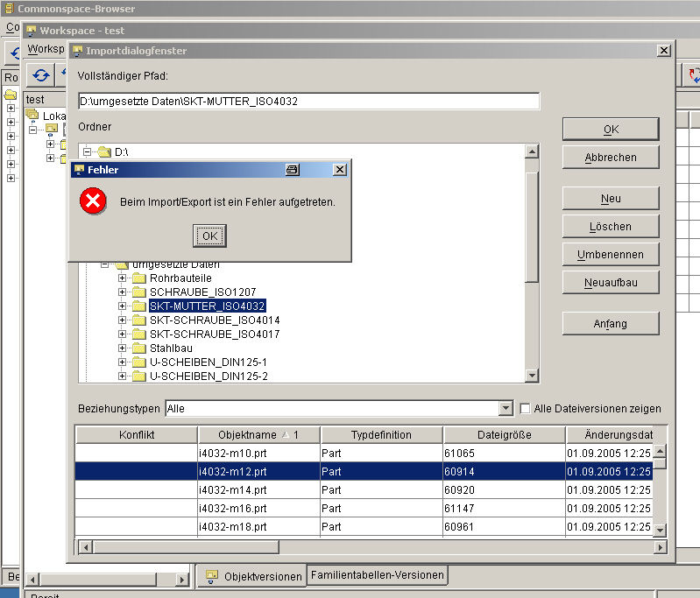
Task: Select the SKT-SCHRAUBE_ISO4014 folder icon
Action: 139,320
